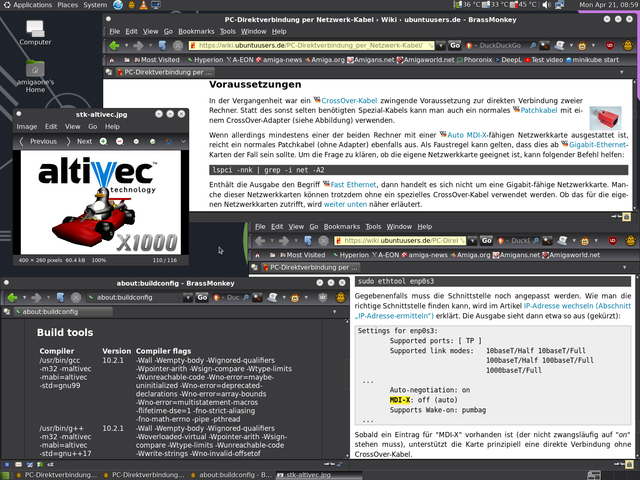Open URL history dropdown in top browser
The height and width of the screenshot is (480, 640).
click(440, 45)
